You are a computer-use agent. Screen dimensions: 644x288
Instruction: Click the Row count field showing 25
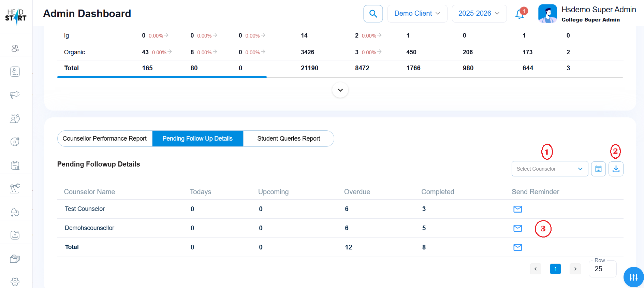point(602,269)
